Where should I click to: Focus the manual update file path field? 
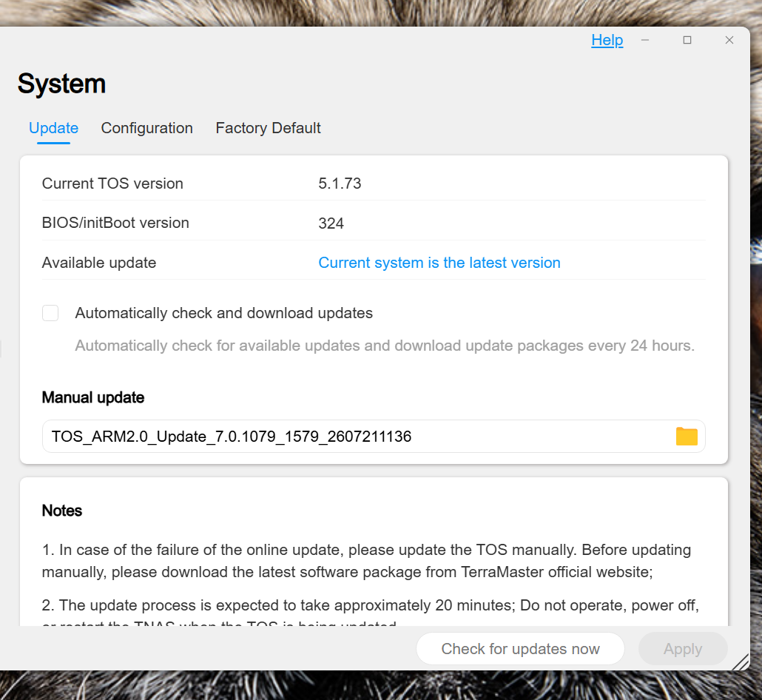(374, 436)
